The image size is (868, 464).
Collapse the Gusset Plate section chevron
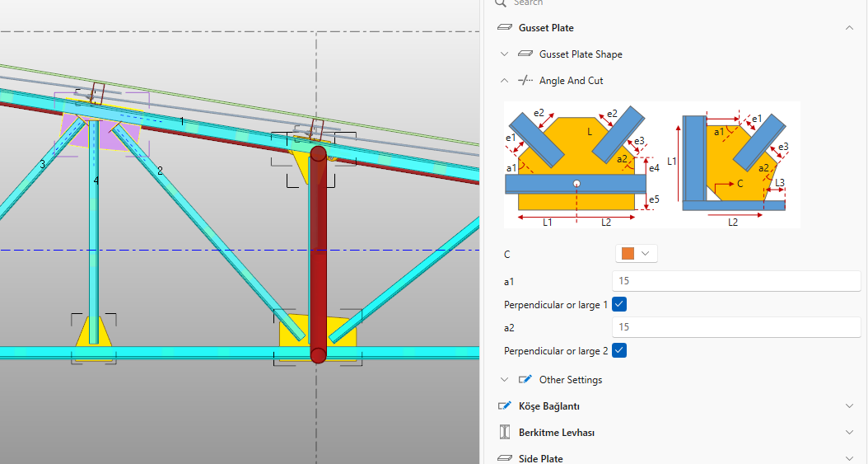pos(849,28)
